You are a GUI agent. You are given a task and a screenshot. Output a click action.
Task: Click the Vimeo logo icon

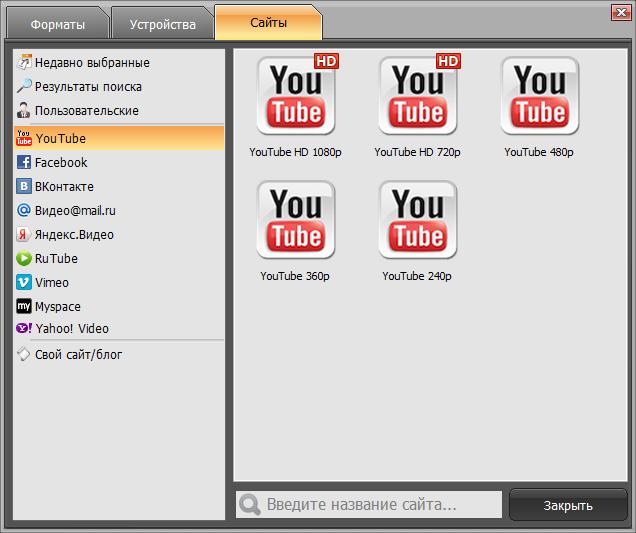pos(24,282)
